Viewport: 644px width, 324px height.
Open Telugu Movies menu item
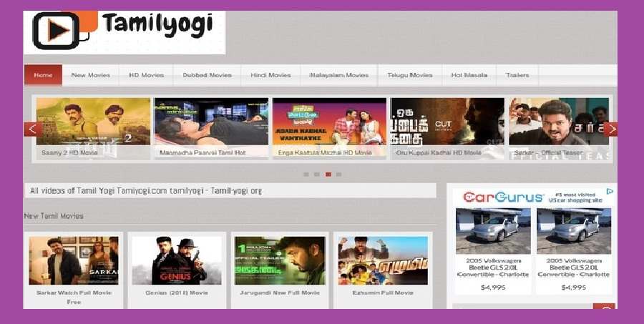[x=410, y=75]
